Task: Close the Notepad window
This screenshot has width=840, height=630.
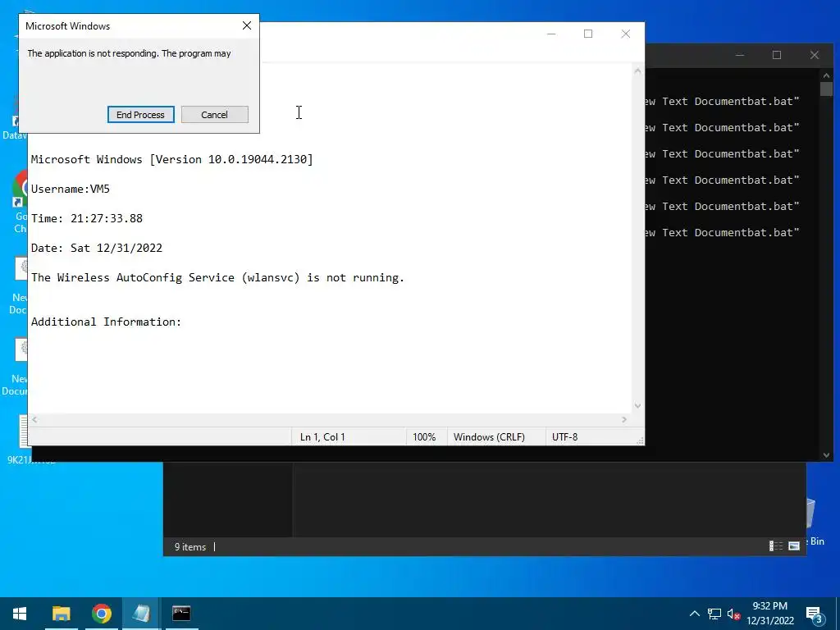Action: click(625, 34)
